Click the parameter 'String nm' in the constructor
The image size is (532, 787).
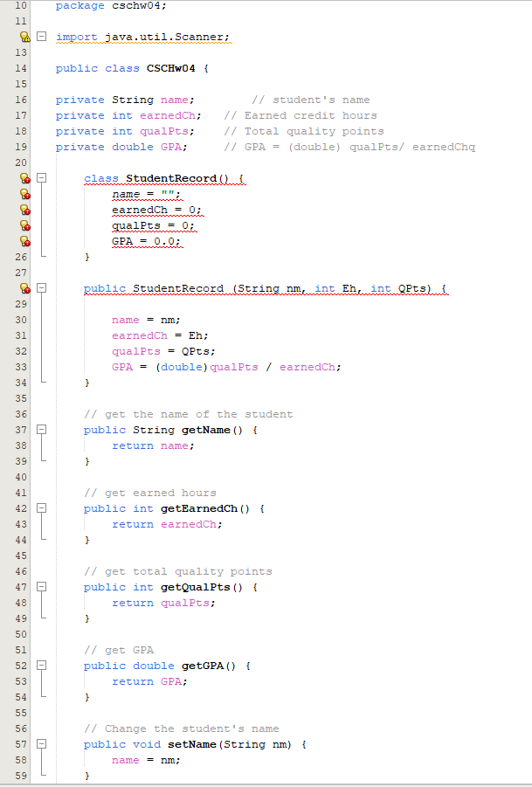(x=269, y=288)
